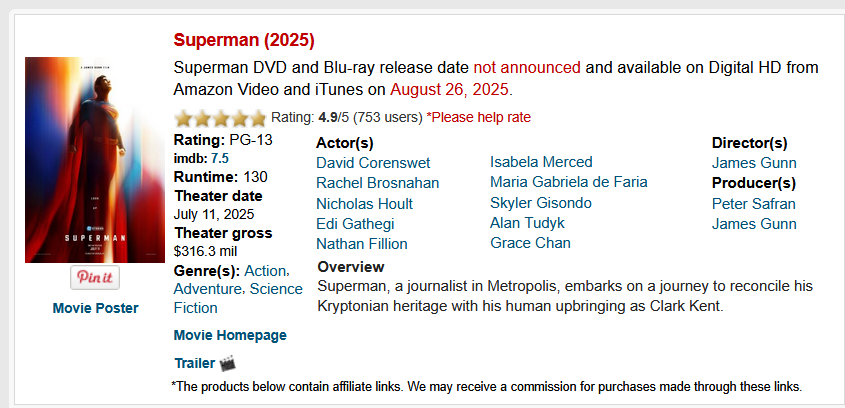Open David Corenswet actor page
The width and height of the screenshot is (845, 408).
pyautogui.click(x=373, y=163)
